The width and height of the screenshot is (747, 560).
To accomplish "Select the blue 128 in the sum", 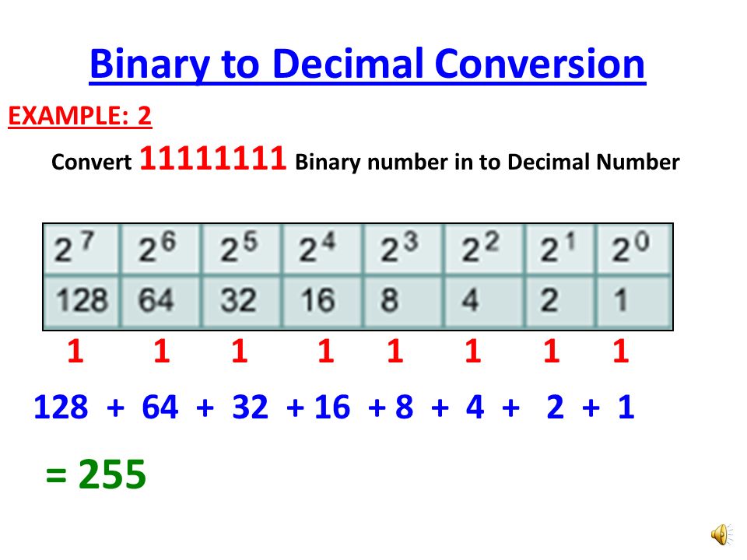I will tap(61, 408).
